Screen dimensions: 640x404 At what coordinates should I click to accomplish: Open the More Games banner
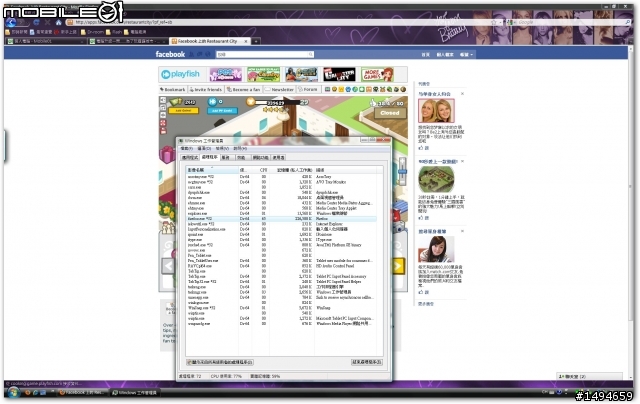click(377, 75)
